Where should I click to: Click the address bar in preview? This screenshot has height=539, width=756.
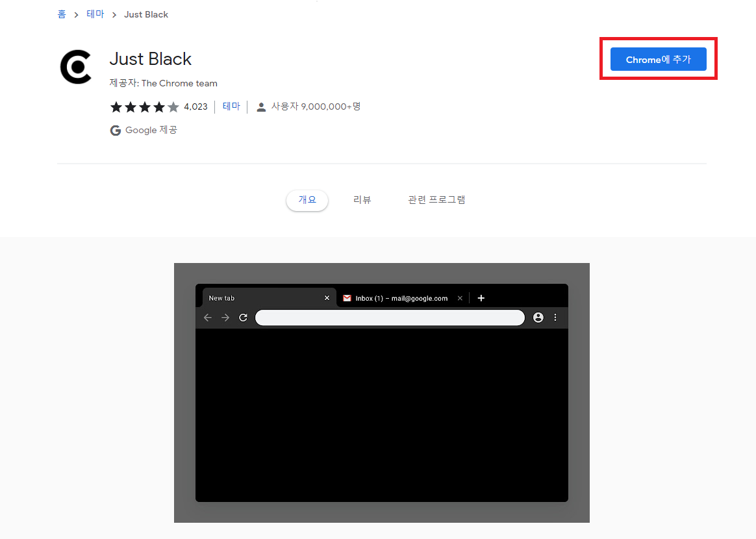(x=390, y=317)
